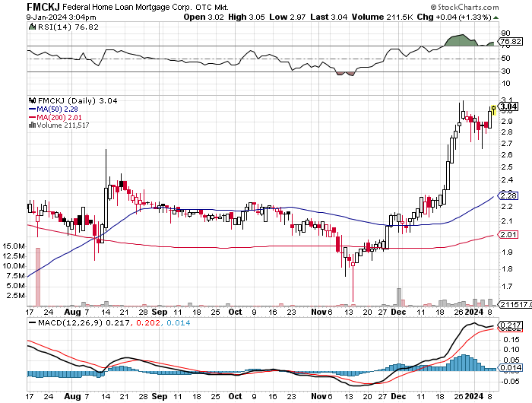Click the -0.05 level on the MACD axis

(510, 381)
